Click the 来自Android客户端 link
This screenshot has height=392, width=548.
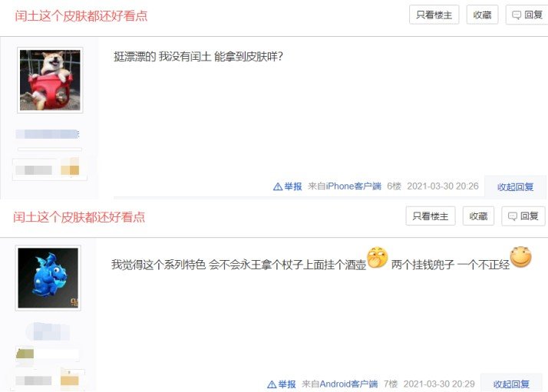point(340,384)
